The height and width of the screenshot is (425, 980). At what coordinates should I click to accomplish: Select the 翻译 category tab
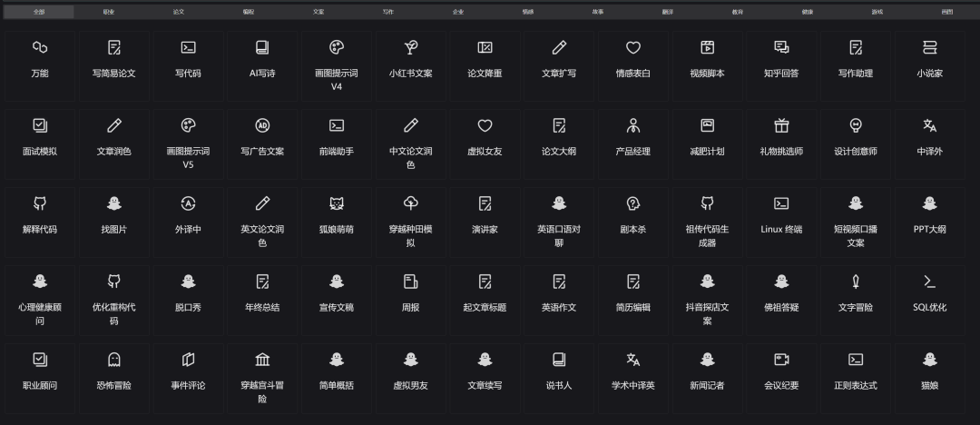point(667,13)
